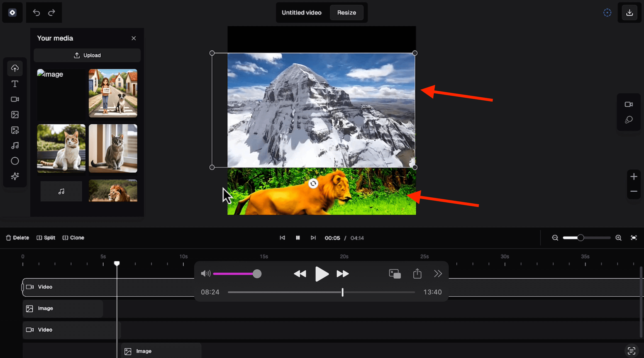Open the sparkle AI effects tool

pyautogui.click(x=15, y=176)
